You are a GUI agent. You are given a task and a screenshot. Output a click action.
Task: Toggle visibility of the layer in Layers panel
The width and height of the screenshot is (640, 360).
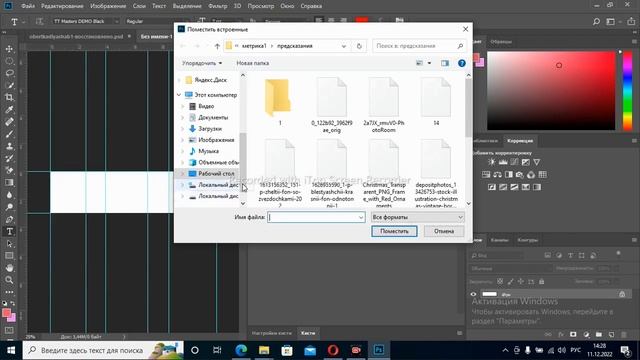pos(473,294)
